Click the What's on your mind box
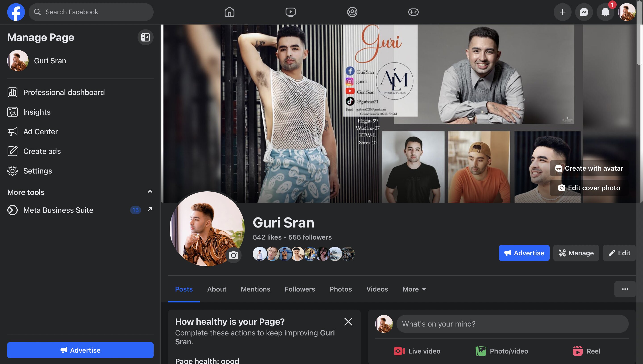Viewport: 643px width, 364px height. 512,324
